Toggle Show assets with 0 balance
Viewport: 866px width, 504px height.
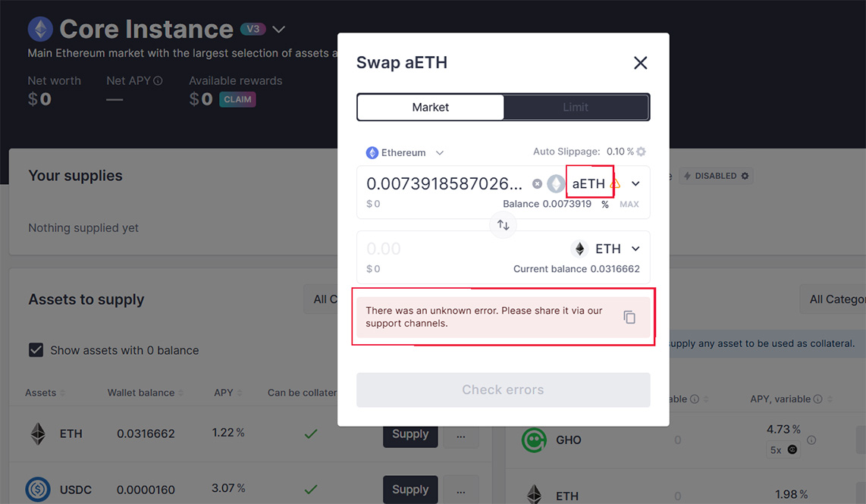pos(36,350)
